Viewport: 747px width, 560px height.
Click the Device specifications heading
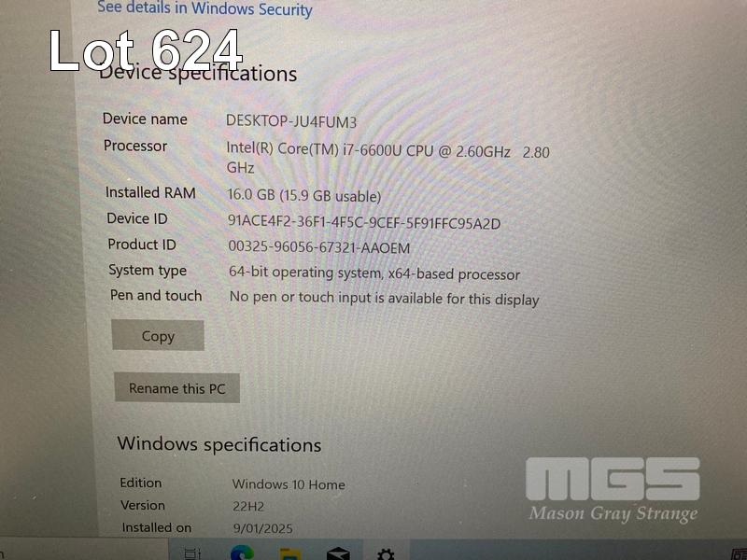pyautogui.click(x=198, y=74)
